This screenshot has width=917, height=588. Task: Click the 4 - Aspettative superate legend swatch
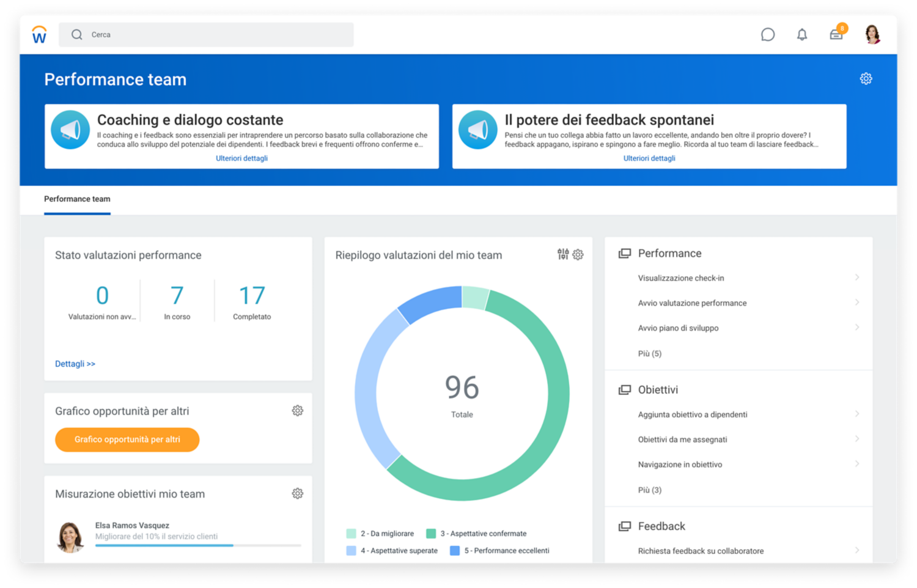[351, 551]
